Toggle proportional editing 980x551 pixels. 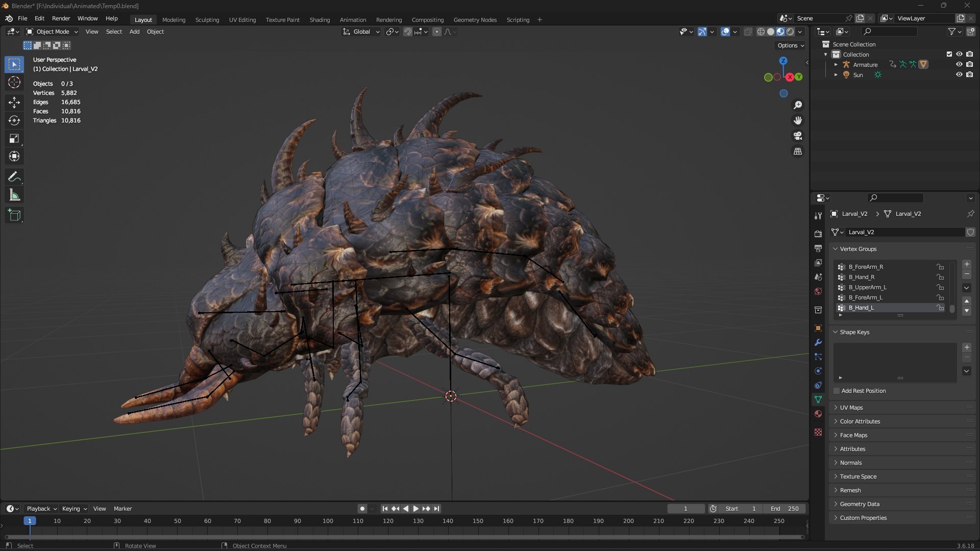pyautogui.click(x=437, y=32)
